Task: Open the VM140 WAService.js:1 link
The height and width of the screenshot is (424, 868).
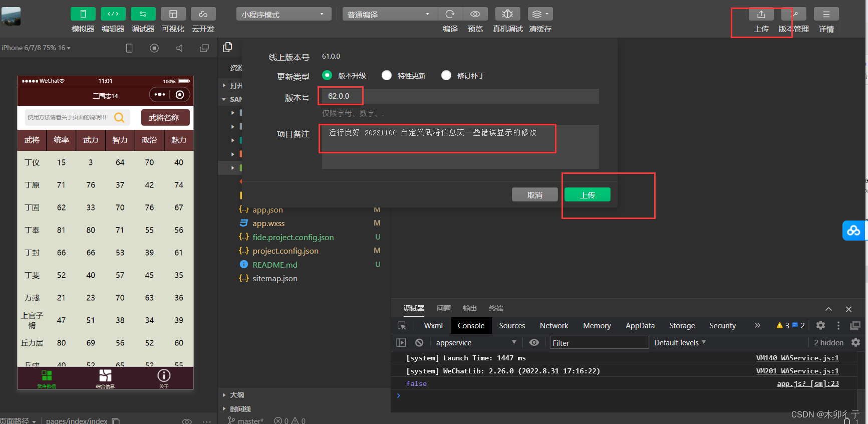Action: [797, 358]
